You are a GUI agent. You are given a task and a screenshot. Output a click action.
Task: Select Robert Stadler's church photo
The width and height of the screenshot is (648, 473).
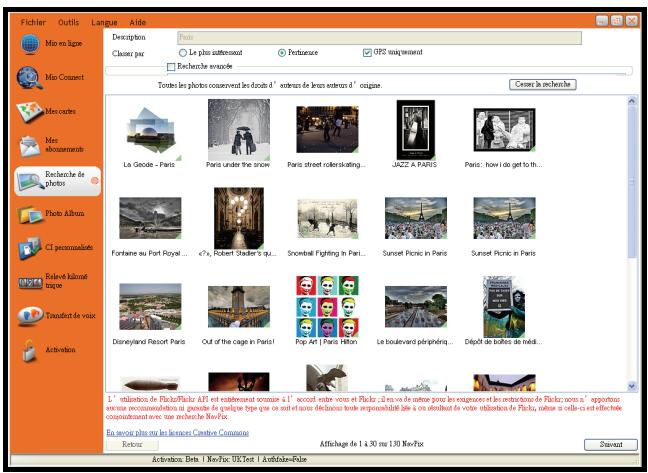pos(239,218)
